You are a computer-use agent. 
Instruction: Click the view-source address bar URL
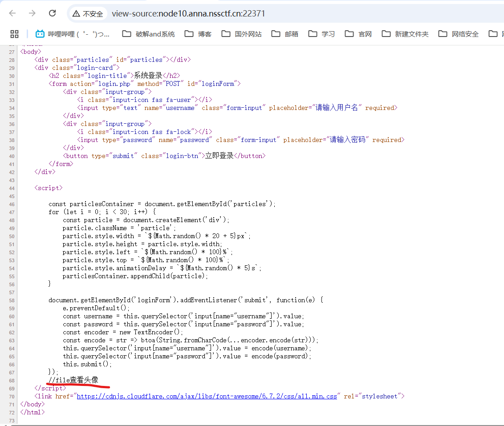tap(188, 13)
